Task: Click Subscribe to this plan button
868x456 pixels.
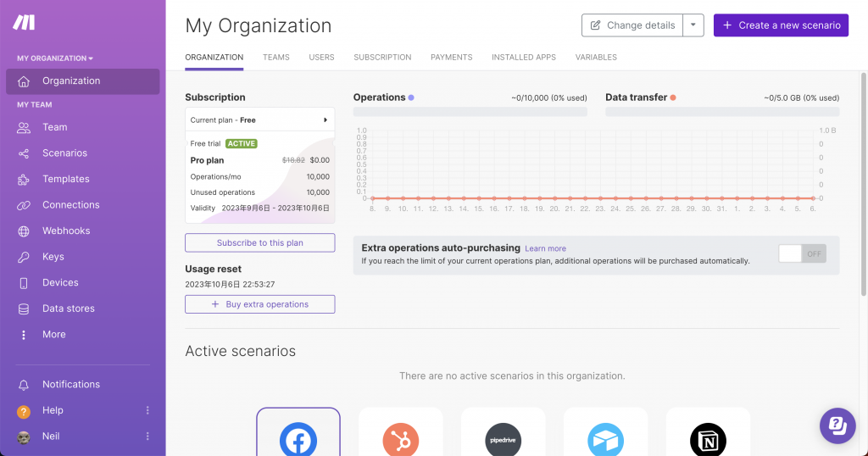Action: tap(259, 243)
